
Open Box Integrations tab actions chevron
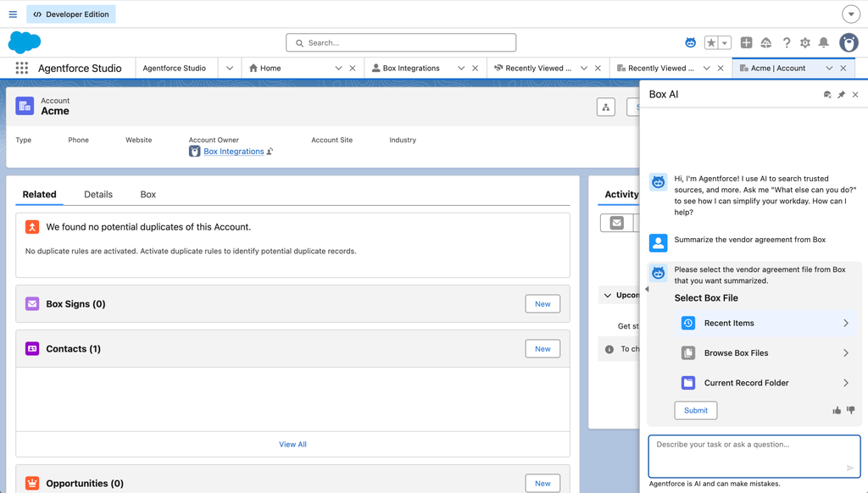pos(461,68)
